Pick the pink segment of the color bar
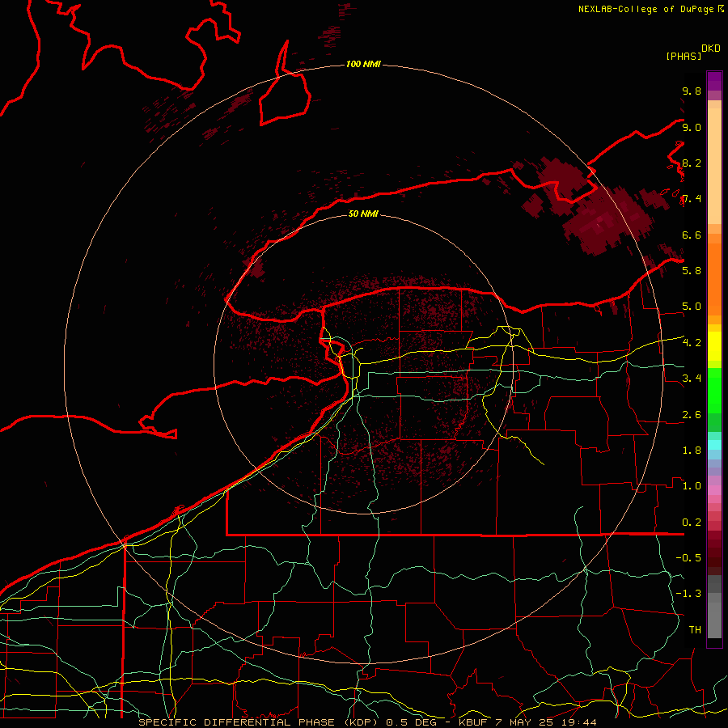 [714, 490]
